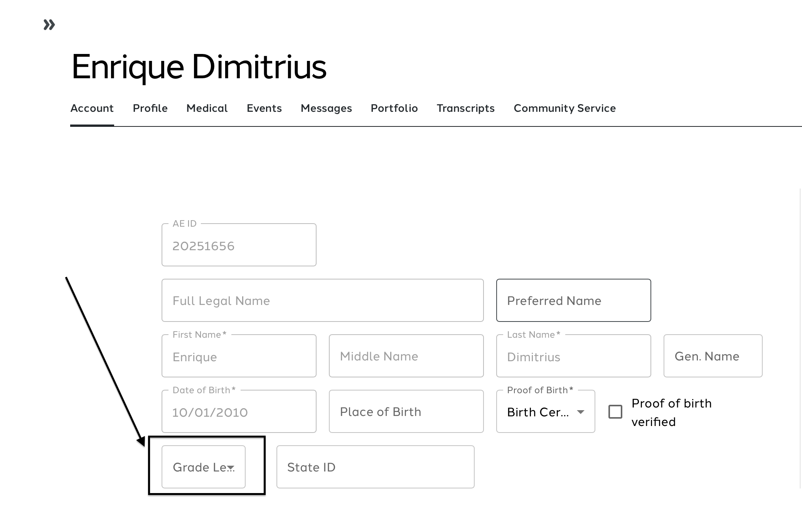Viewport: 802px width, 532px height.
Task: Focus the Preferred Name input
Action: 573,301
